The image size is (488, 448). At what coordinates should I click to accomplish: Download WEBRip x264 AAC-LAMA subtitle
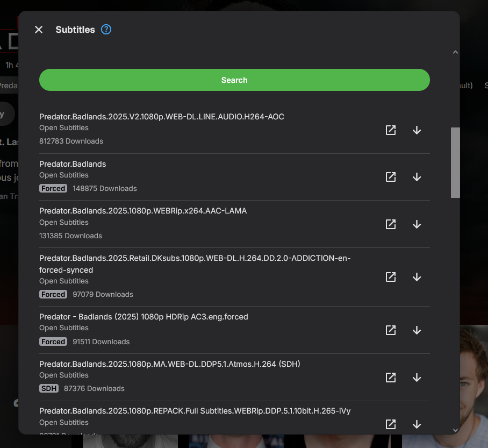417,224
